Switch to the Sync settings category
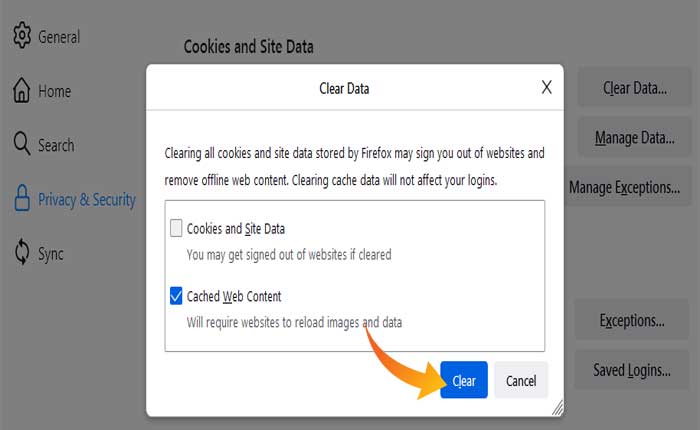This screenshot has width=700, height=430. coord(51,254)
